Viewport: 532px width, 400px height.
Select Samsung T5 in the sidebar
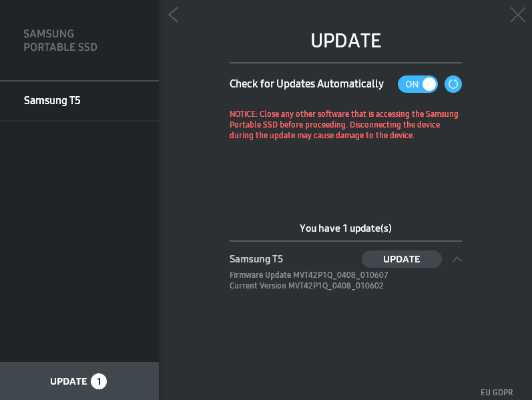[x=52, y=101]
